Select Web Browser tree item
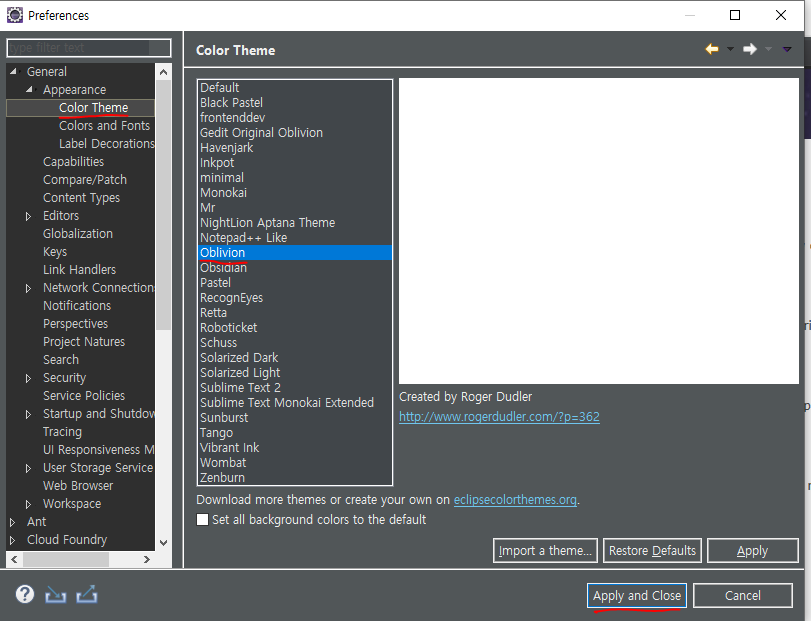 78,486
